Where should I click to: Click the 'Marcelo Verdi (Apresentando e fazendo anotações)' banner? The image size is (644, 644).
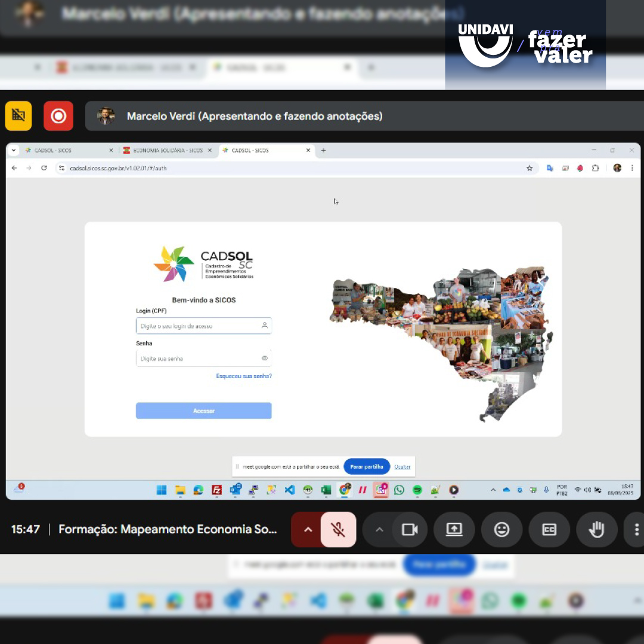coord(364,116)
